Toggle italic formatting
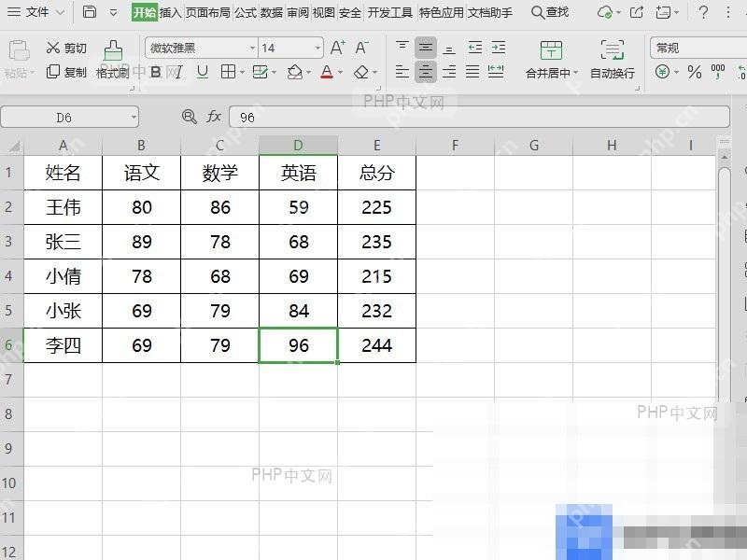The width and height of the screenshot is (747, 560). (178, 72)
